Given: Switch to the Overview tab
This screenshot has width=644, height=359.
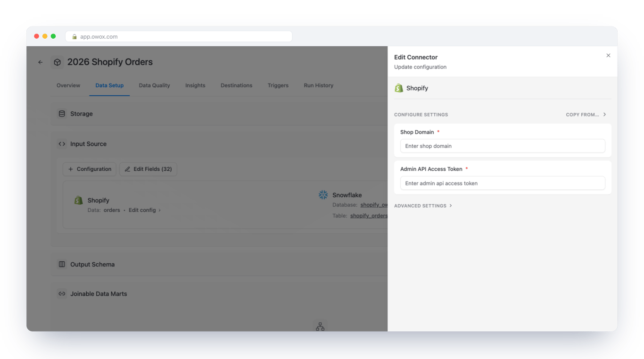Looking at the screenshot, I should click(68, 85).
